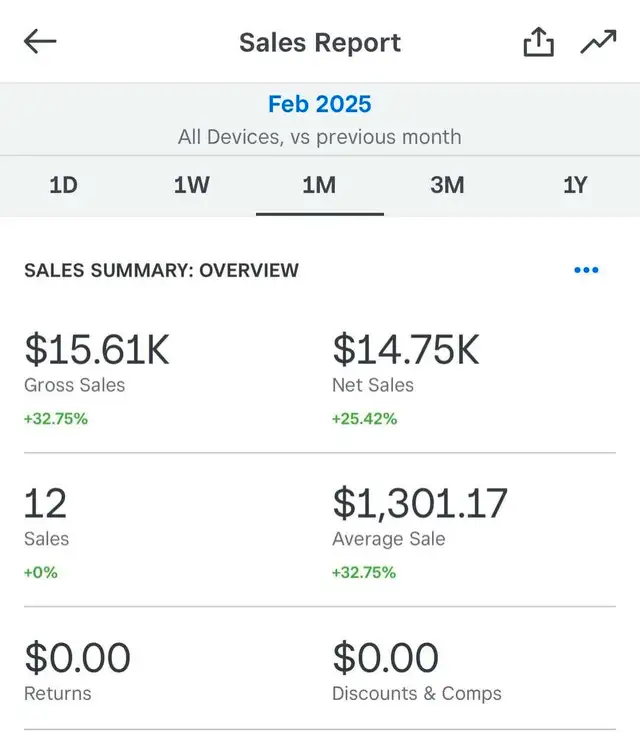Tap the back arrow icon
Screen dimensions: 640x752
pos(41,42)
